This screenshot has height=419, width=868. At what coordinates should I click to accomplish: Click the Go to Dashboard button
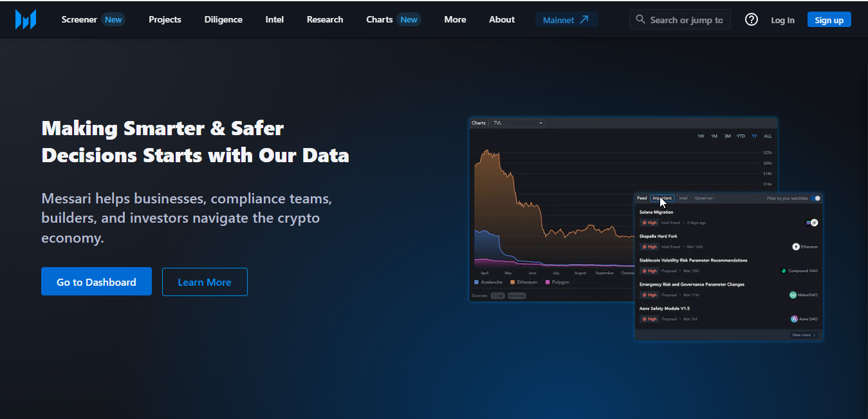pos(97,282)
